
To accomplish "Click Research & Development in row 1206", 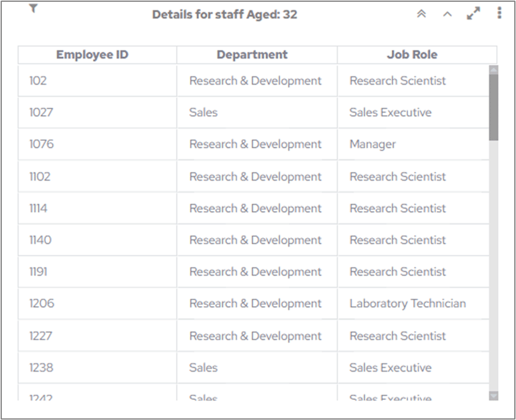I will (256, 303).
